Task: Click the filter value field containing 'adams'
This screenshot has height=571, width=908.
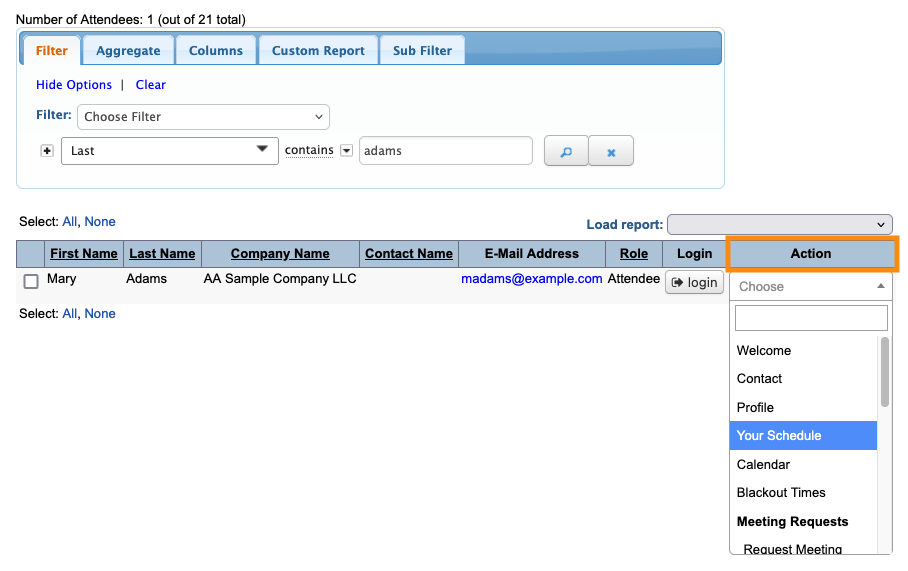Action: (x=445, y=151)
